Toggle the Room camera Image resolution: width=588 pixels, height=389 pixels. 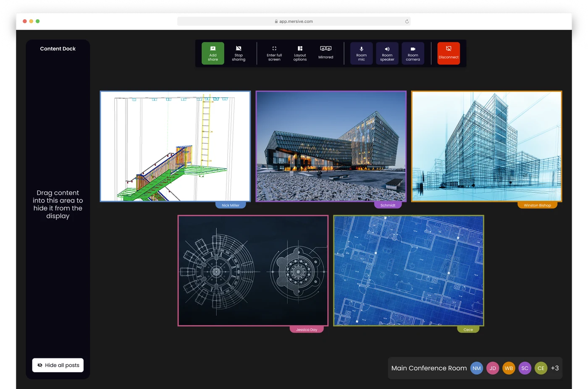coord(413,53)
